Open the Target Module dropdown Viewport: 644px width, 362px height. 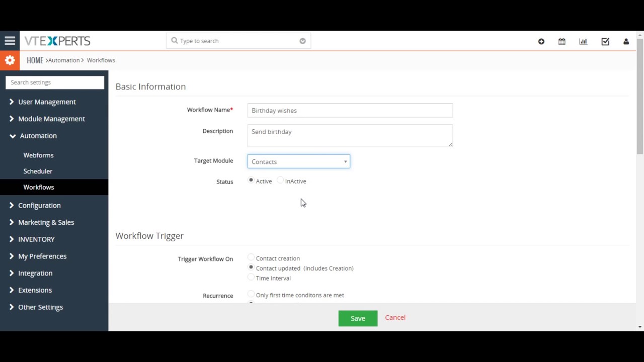tap(298, 161)
